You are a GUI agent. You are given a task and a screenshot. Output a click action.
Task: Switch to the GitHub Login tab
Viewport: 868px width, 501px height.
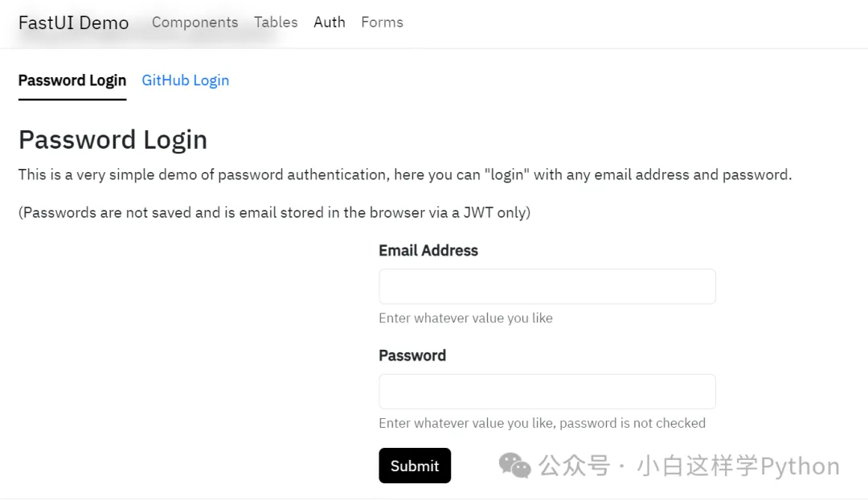pyautogui.click(x=185, y=80)
